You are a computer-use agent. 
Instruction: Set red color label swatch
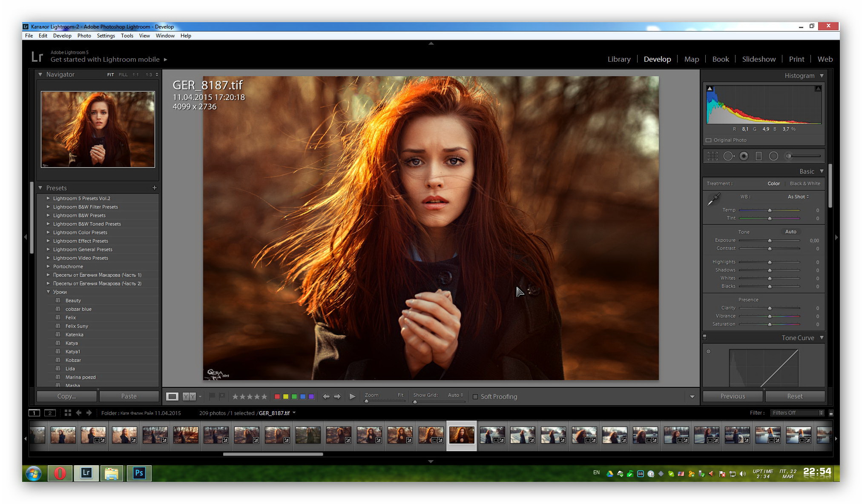pos(277,396)
